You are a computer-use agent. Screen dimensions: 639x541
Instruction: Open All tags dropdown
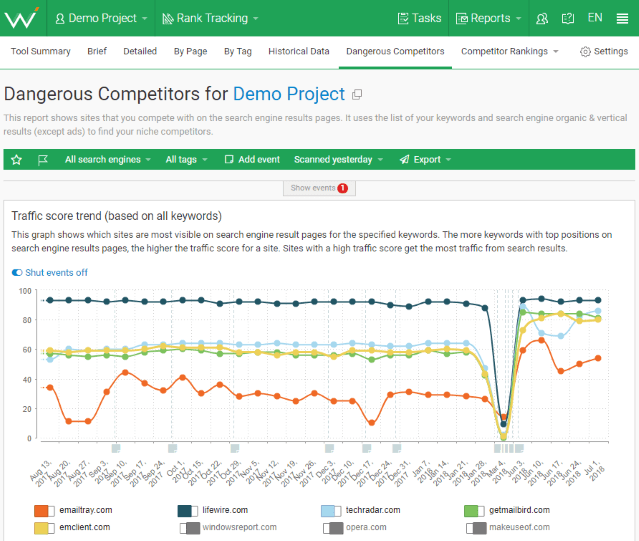pos(186,160)
